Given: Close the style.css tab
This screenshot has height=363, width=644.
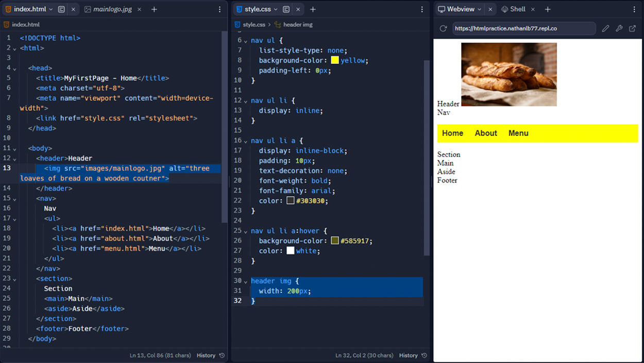Looking at the screenshot, I should [x=298, y=9].
